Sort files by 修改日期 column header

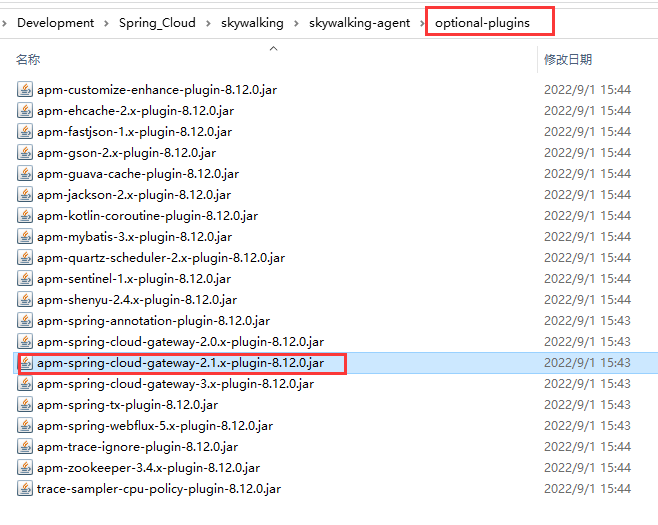click(x=568, y=59)
